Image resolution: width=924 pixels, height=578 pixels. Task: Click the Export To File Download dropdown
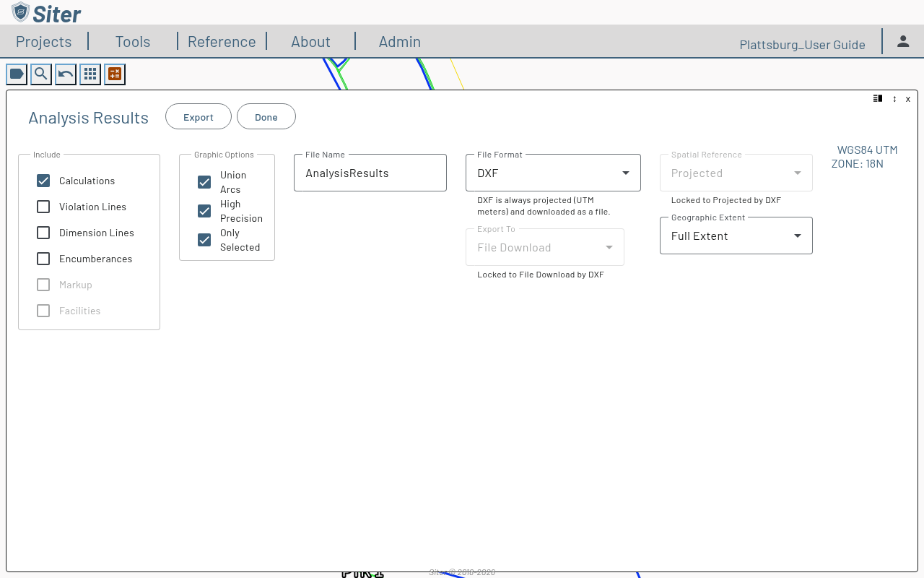(545, 247)
